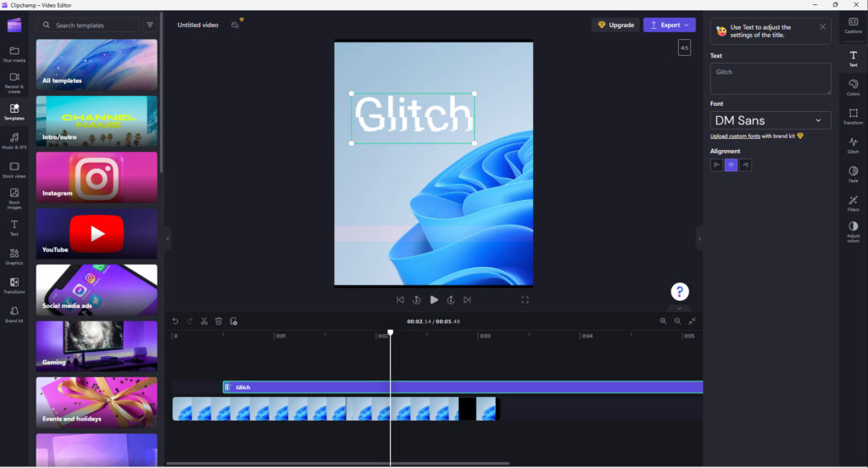
Task: Split clip with scissors tool
Action: tap(204, 321)
